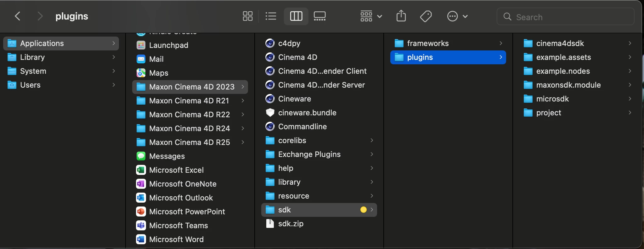Open the help folder

click(319, 168)
